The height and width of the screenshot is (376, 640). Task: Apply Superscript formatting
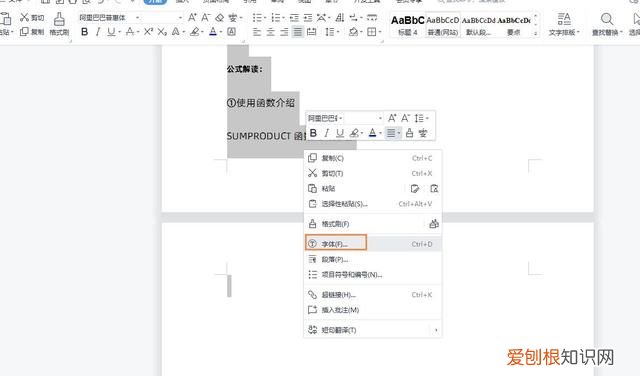pos(148,32)
